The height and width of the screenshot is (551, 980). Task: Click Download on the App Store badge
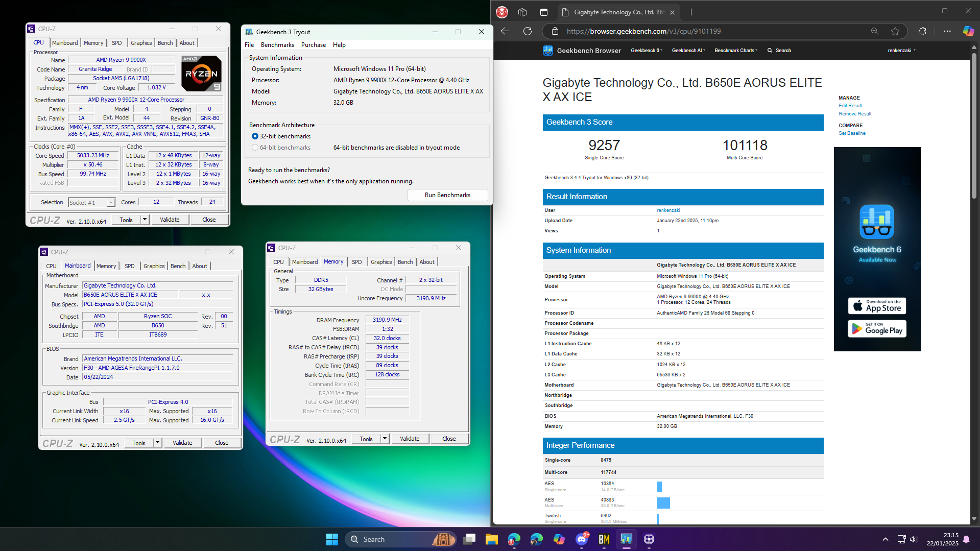click(877, 306)
